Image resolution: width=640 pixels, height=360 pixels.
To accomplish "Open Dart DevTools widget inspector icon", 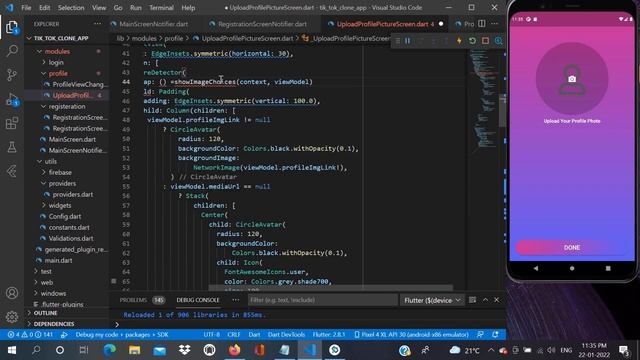I will [498, 41].
